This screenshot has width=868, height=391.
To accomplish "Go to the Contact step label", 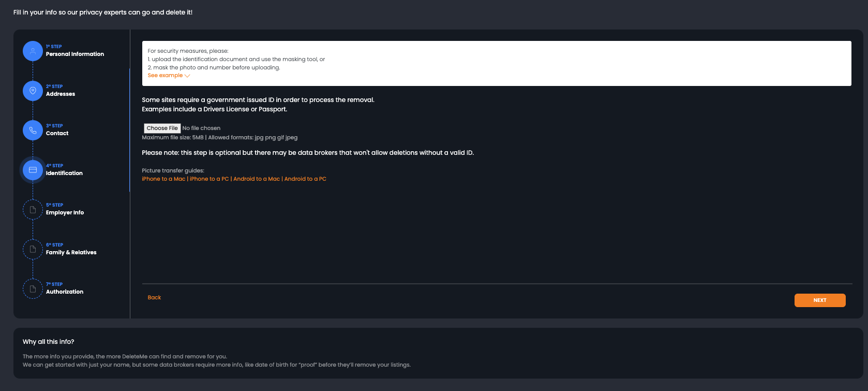I will point(57,133).
